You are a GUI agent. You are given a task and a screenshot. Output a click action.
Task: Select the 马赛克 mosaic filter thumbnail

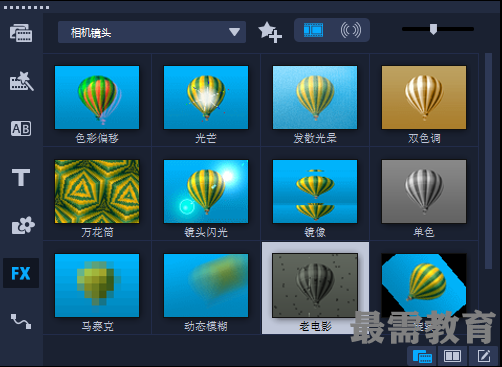click(x=97, y=285)
